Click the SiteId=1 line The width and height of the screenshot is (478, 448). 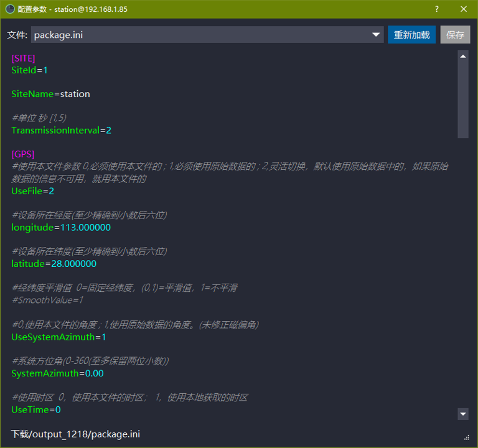tap(29, 70)
